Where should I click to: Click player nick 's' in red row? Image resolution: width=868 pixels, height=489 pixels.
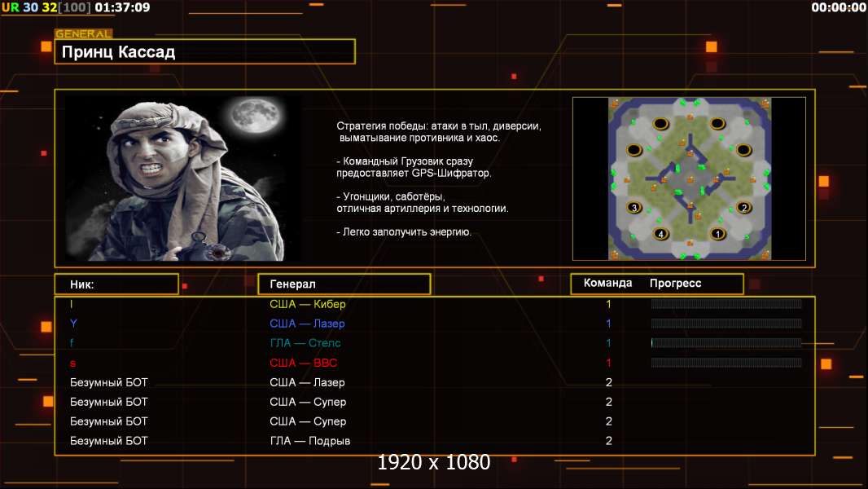[72, 363]
